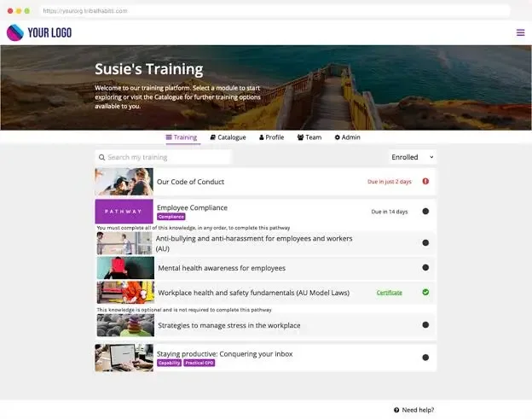Viewport: 532px width, 419px height.
Task: Click Mental health awareness status dot
Action: (x=425, y=268)
